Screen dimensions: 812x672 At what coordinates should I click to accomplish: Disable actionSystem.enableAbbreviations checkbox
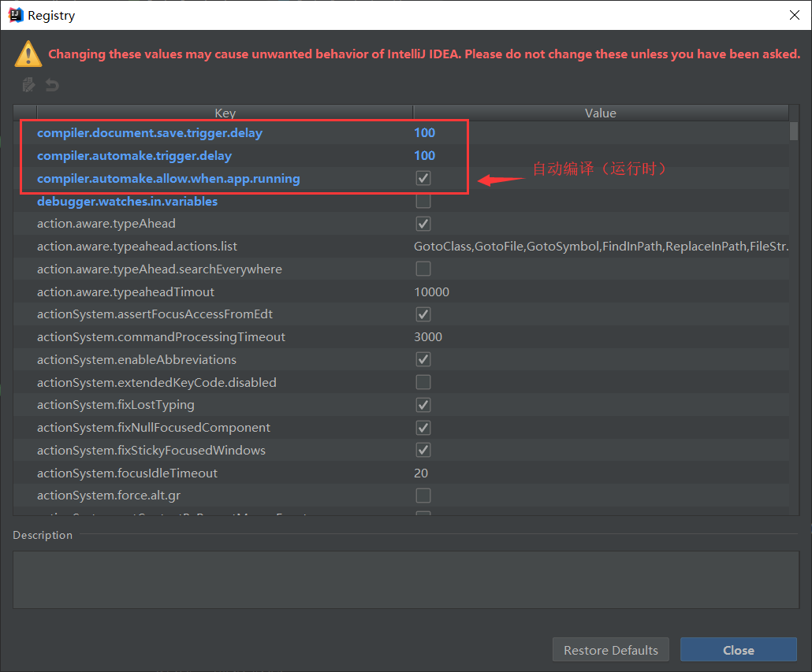tap(423, 359)
